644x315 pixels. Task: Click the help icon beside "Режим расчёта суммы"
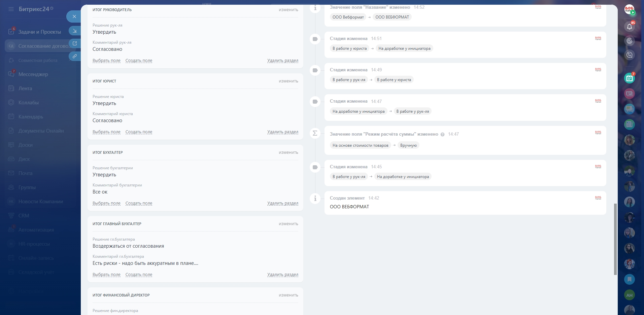(x=442, y=134)
